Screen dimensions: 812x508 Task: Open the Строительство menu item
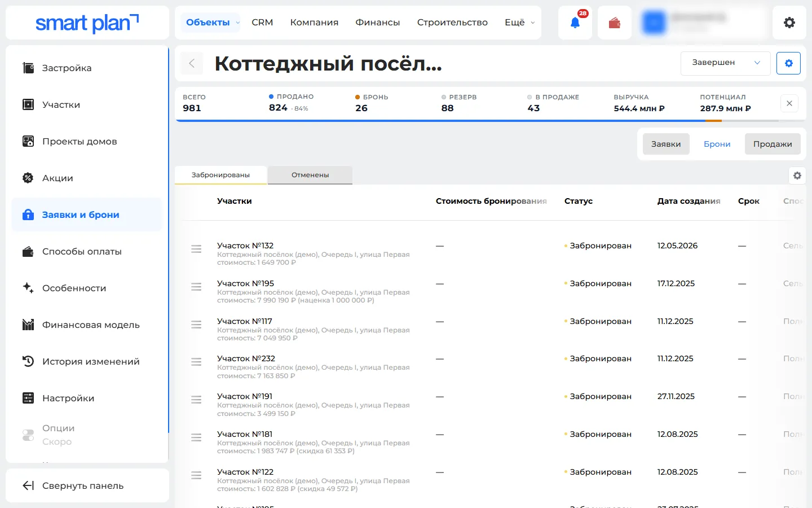452,23
